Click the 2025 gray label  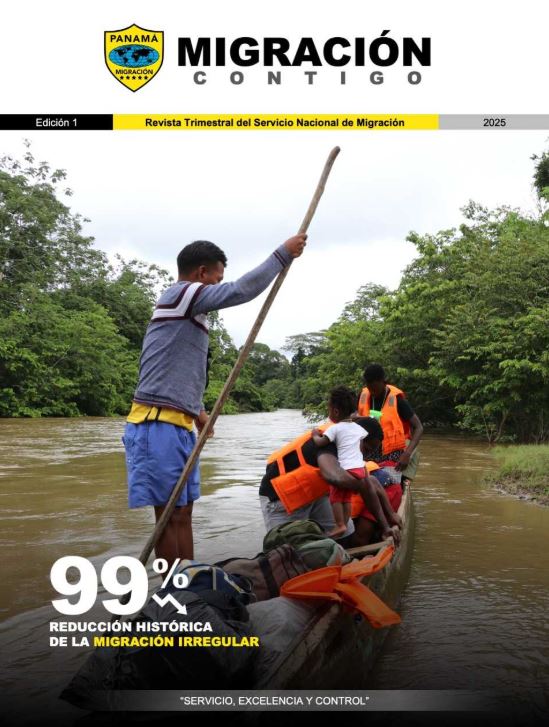point(494,122)
